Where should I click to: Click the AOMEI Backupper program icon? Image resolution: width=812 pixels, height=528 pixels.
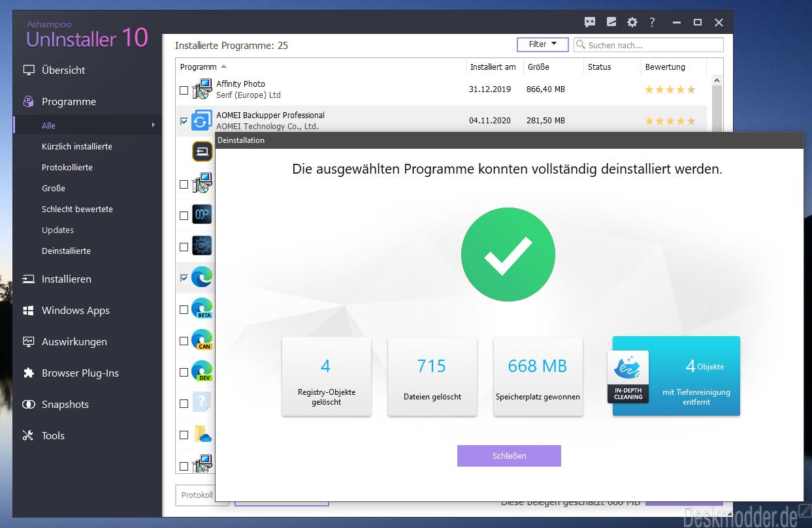[203, 121]
